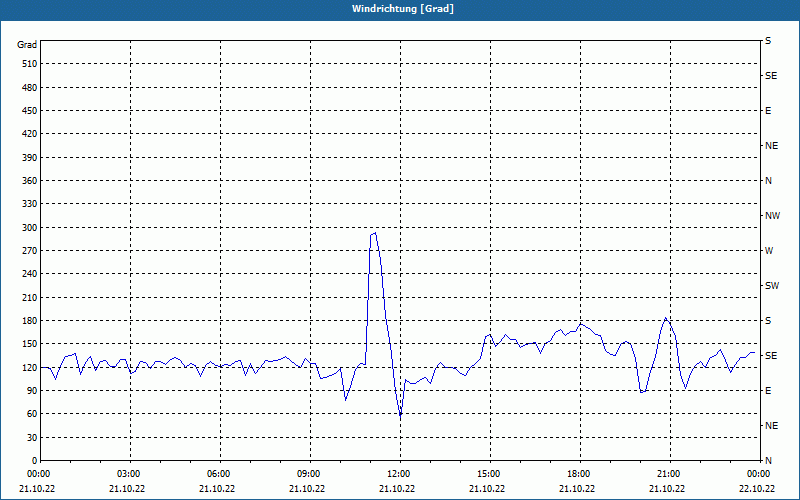This screenshot has height=500, width=800.
Task: Select the y-axis value 480
Action: (x=30, y=88)
